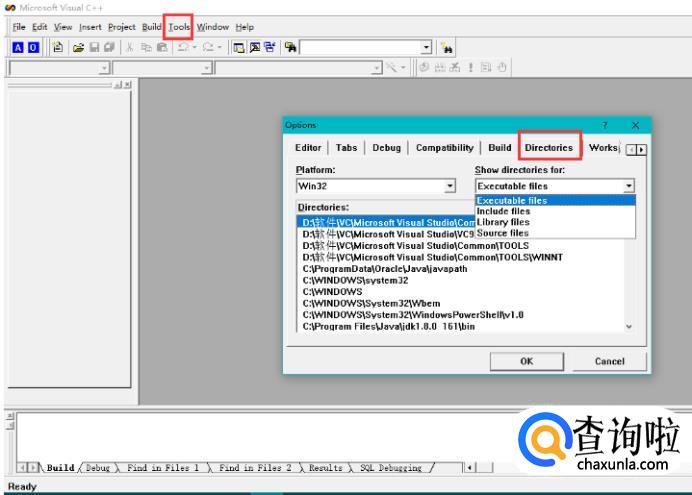Click the Save floppy disk icon
This screenshot has width=692, height=495.
[x=94, y=47]
